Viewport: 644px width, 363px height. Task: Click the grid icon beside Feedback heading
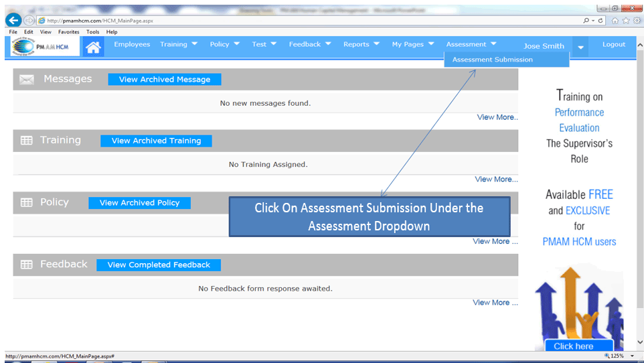click(27, 265)
